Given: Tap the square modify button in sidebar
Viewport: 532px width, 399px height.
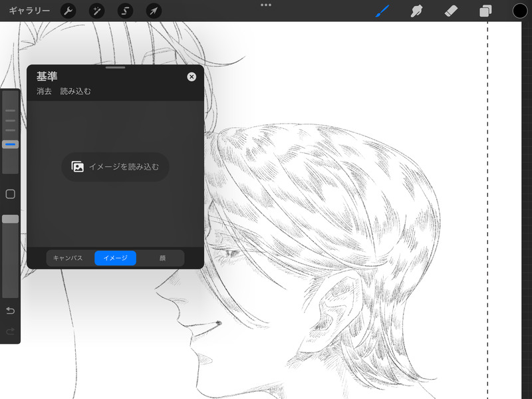Looking at the screenshot, I should click(x=10, y=194).
